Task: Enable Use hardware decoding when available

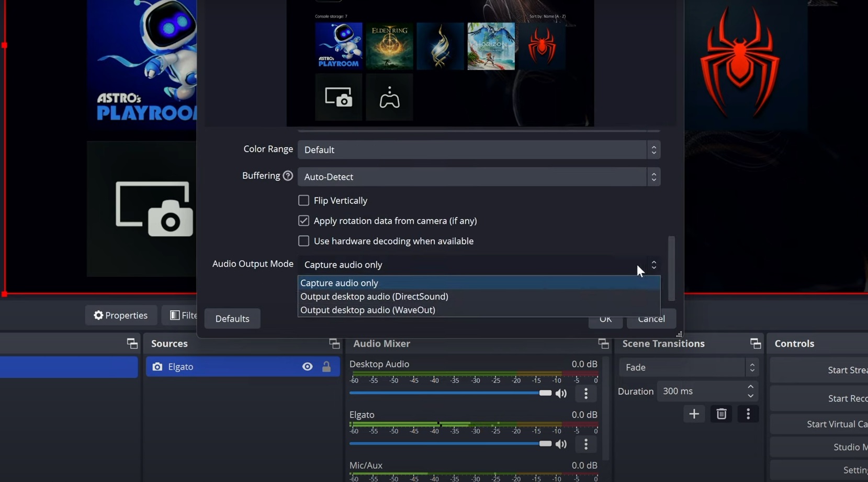Action: point(303,241)
